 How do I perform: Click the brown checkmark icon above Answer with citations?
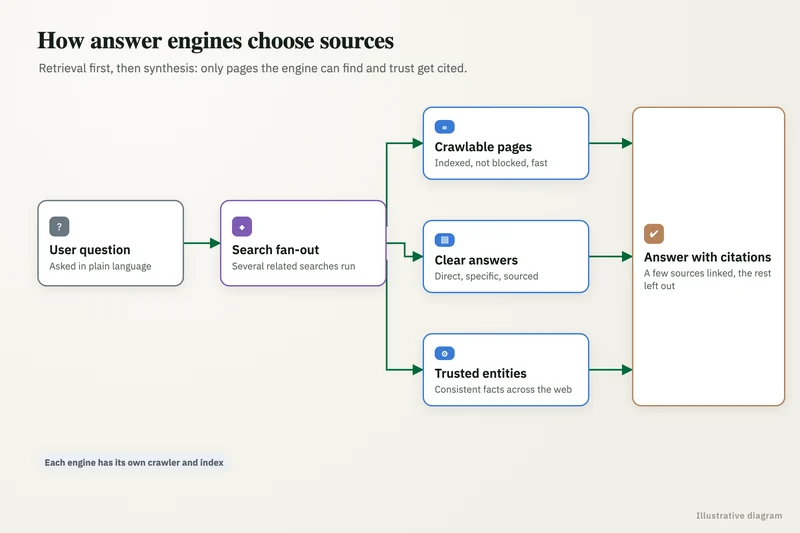pyautogui.click(x=654, y=234)
